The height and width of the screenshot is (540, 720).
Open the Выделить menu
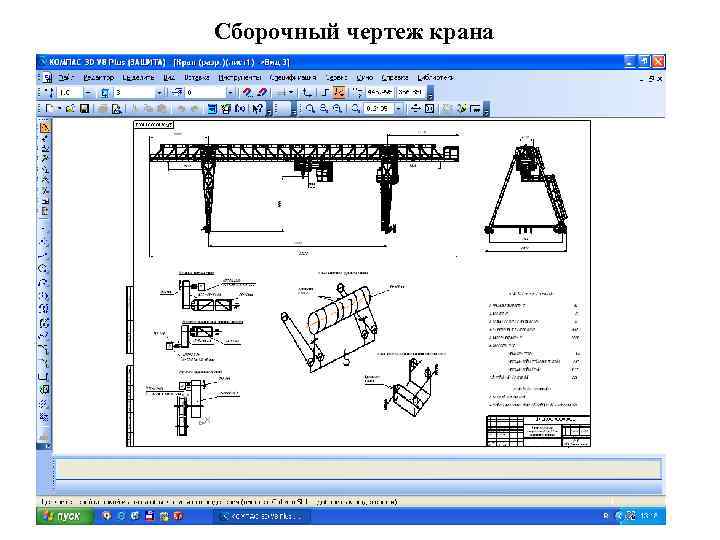[x=139, y=78]
